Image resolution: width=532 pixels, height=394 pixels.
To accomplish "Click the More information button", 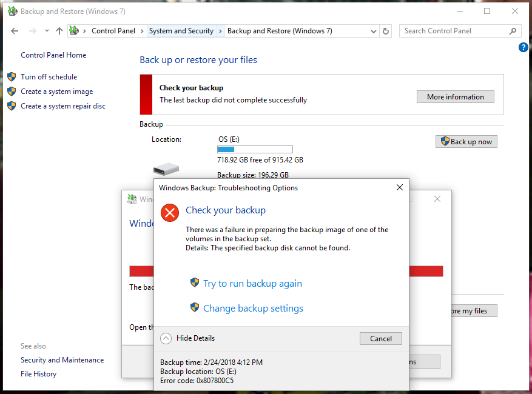I will (x=455, y=96).
